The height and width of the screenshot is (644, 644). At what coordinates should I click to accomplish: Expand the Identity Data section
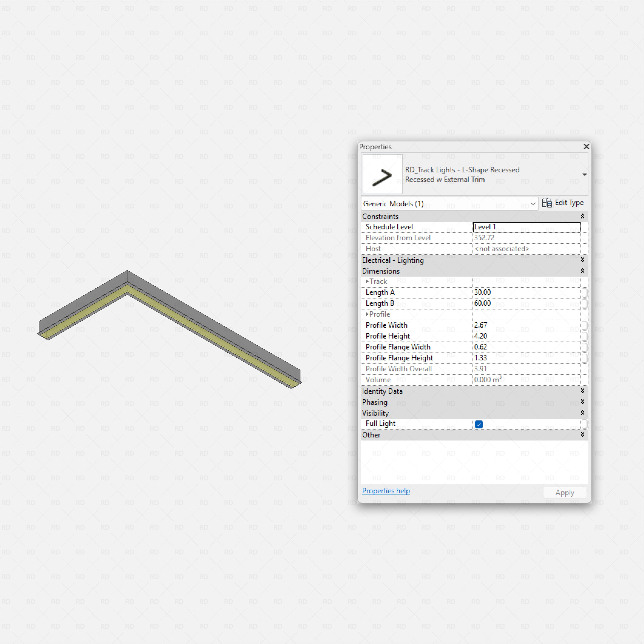[583, 391]
